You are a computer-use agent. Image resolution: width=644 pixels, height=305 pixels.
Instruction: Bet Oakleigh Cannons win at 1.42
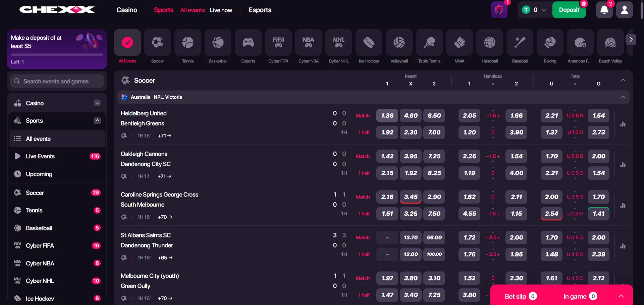[x=387, y=156]
